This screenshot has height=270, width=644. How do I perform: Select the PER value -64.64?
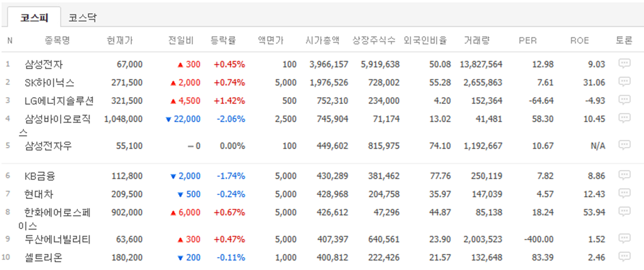(542, 101)
